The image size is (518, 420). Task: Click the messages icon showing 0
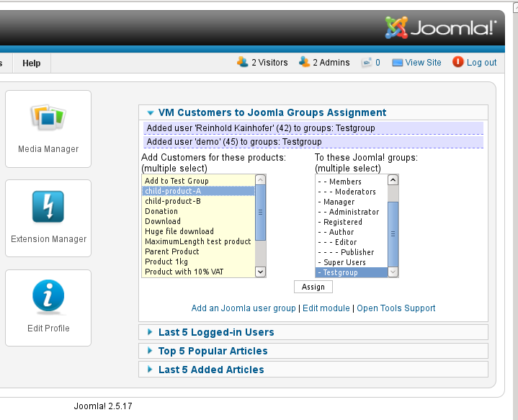(x=367, y=63)
